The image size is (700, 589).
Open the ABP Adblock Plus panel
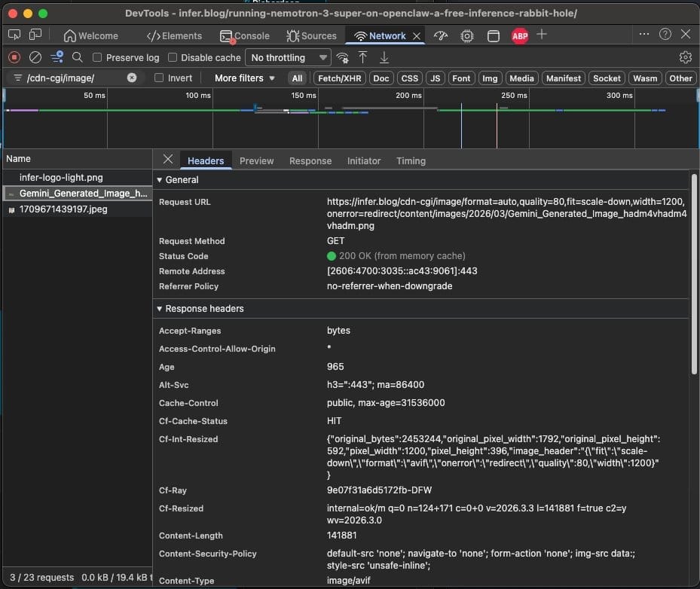pyautogui.click(x=520, y=35)
